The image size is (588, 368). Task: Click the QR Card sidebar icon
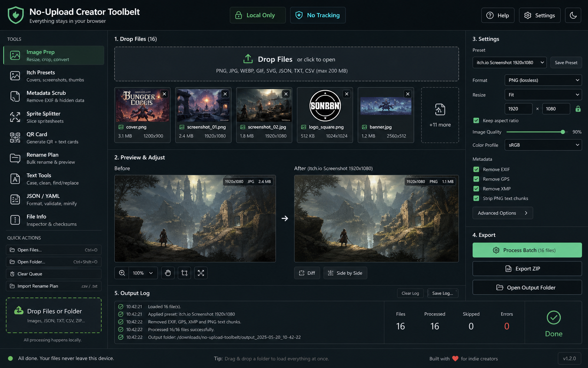[15, 138]
